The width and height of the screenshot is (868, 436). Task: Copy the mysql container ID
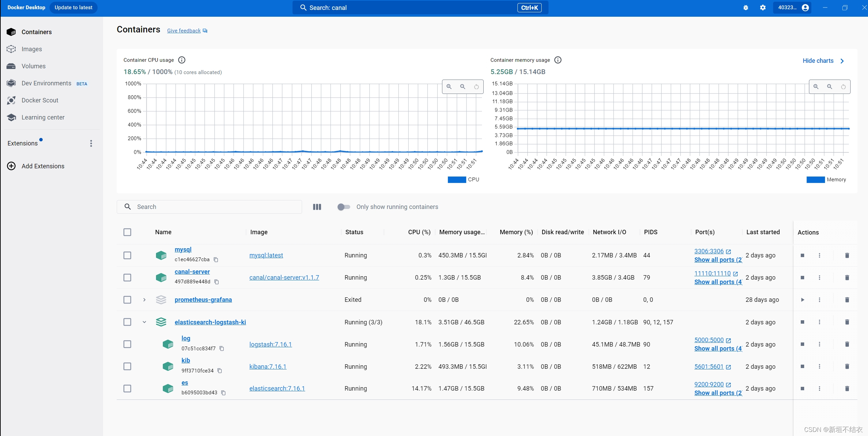coord(216,260)
